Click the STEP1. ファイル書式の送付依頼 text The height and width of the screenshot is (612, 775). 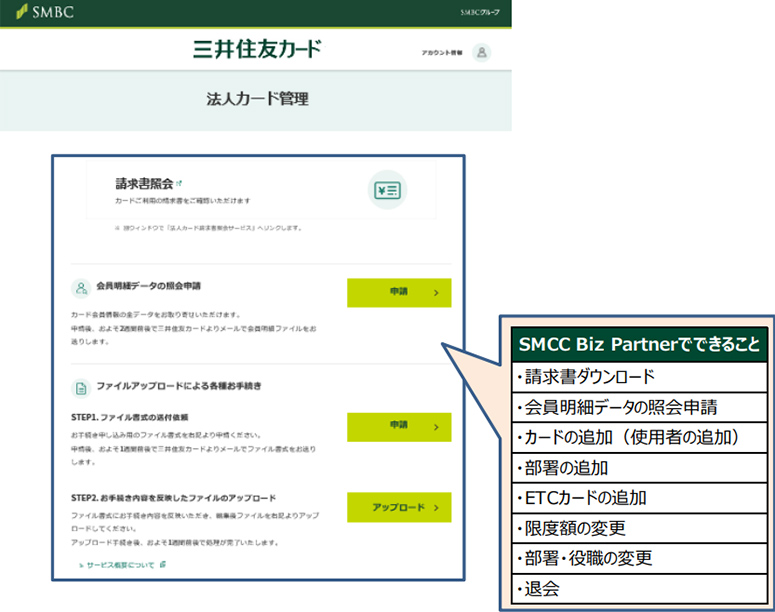[129, 417]
